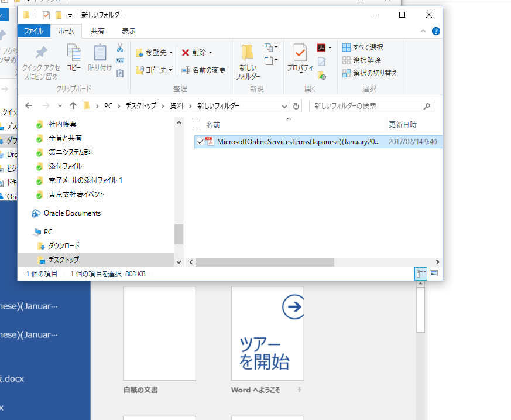The image size is (511, 420).
Task: Click the search magnifier icon
Action: pyautogui.click(x=427, y=106)
